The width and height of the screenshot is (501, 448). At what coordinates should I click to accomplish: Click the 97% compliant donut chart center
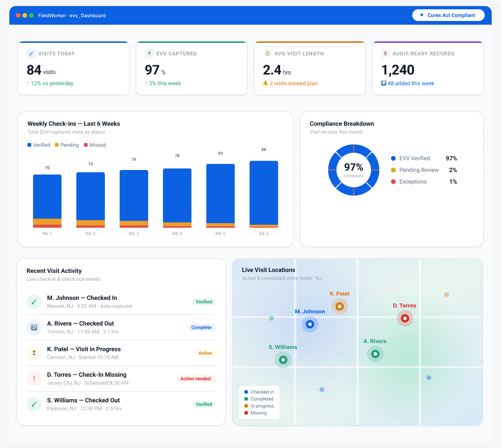[x=354, y=170]
